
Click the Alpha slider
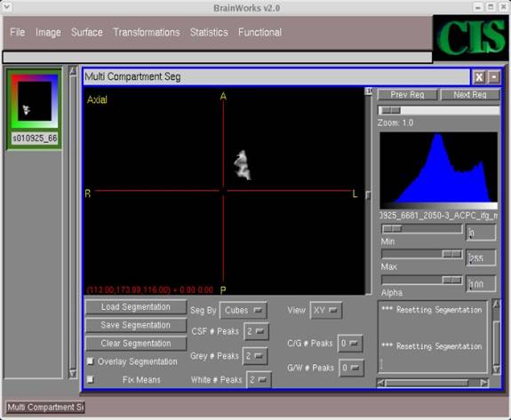coord(422,280)
